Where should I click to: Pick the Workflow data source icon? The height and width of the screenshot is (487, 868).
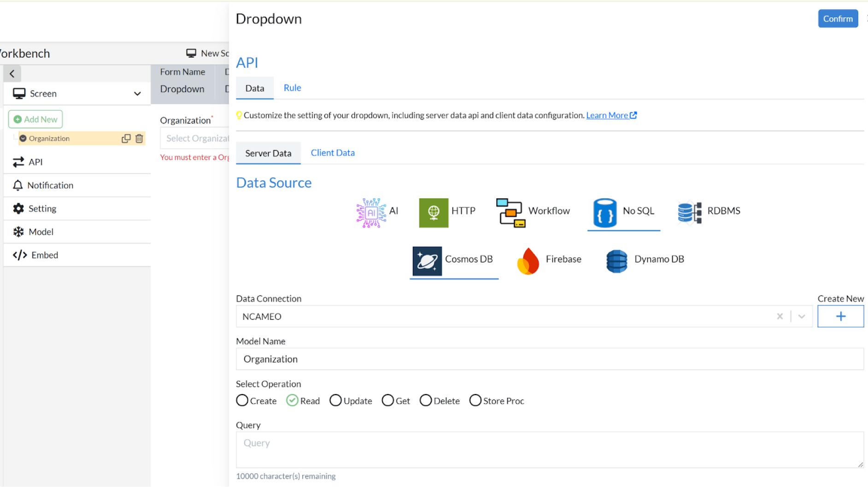tap(510, 213)
